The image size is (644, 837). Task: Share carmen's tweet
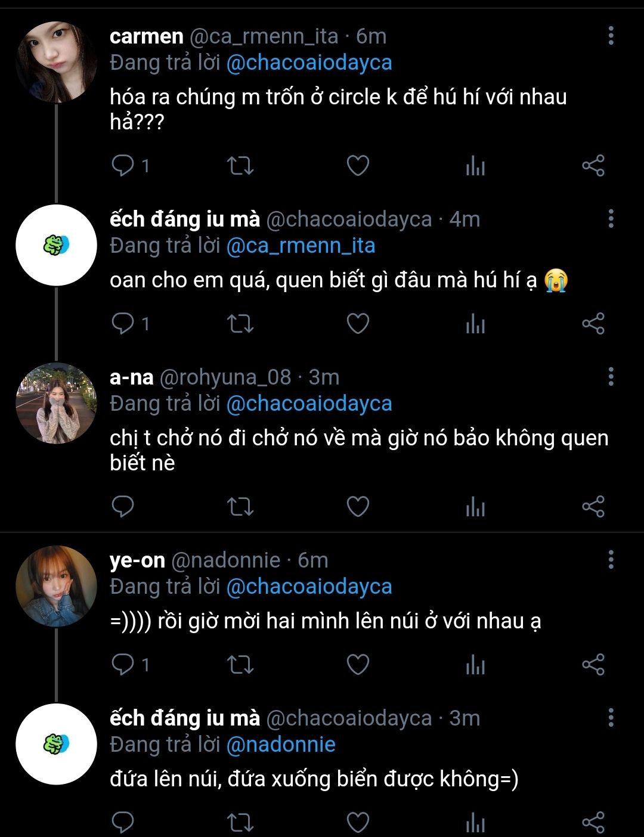point(593,165)
